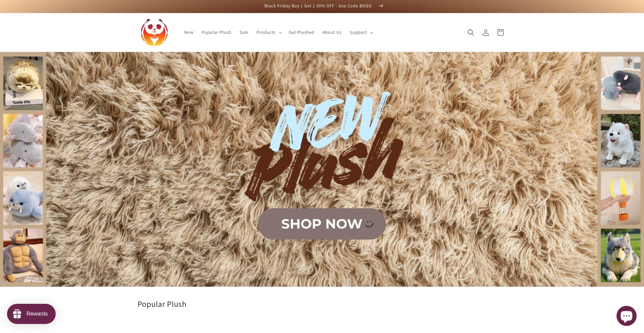Visit the About Us page

pyautogui.click(x=332, y=33)
